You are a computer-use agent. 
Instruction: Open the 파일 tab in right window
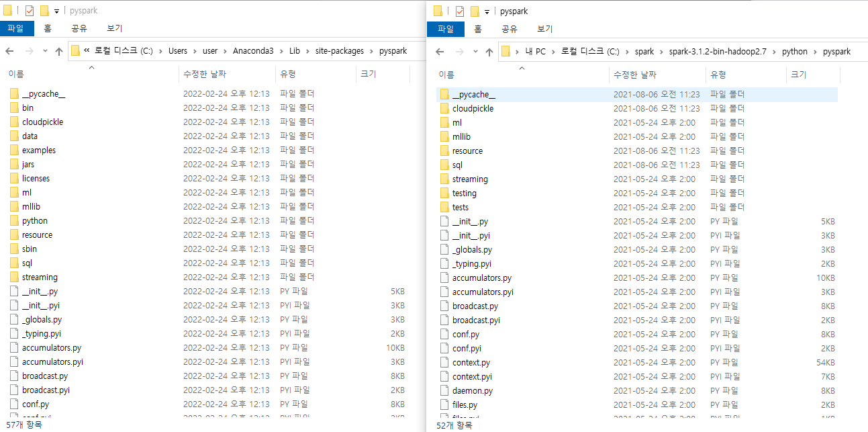click(446, 29)
